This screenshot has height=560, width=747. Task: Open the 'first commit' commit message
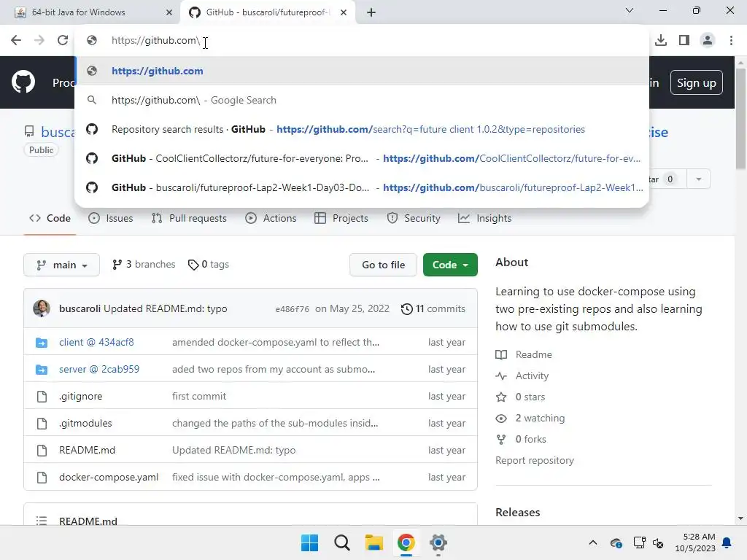(199, 396)
